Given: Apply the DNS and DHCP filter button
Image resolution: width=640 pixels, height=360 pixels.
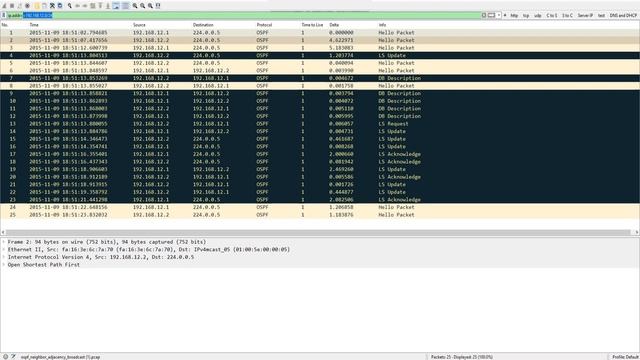Looking at the screenshot, I should coord(623,16).
